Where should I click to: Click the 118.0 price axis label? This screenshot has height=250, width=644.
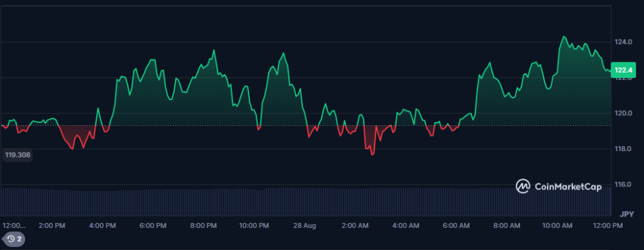[623, 149]
